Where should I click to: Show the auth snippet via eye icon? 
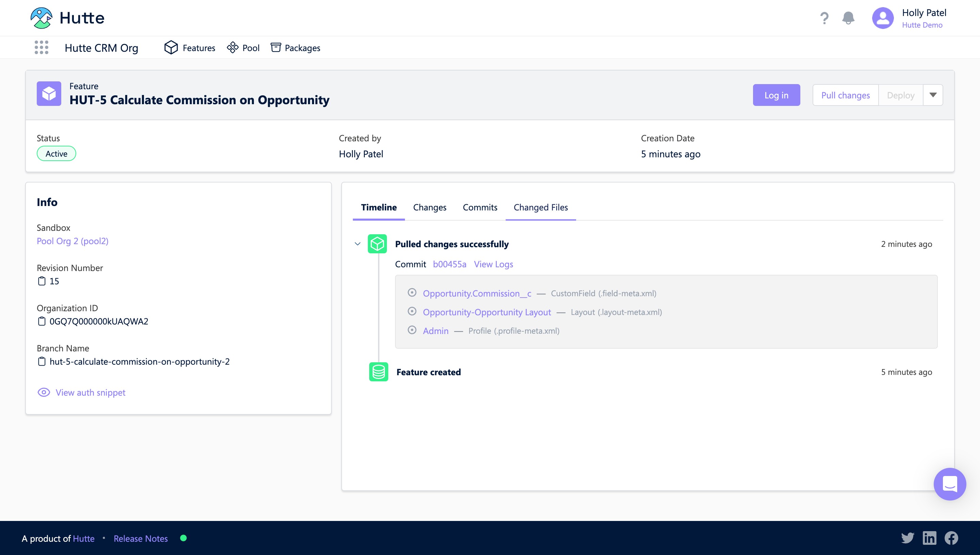tap(44, 393)
